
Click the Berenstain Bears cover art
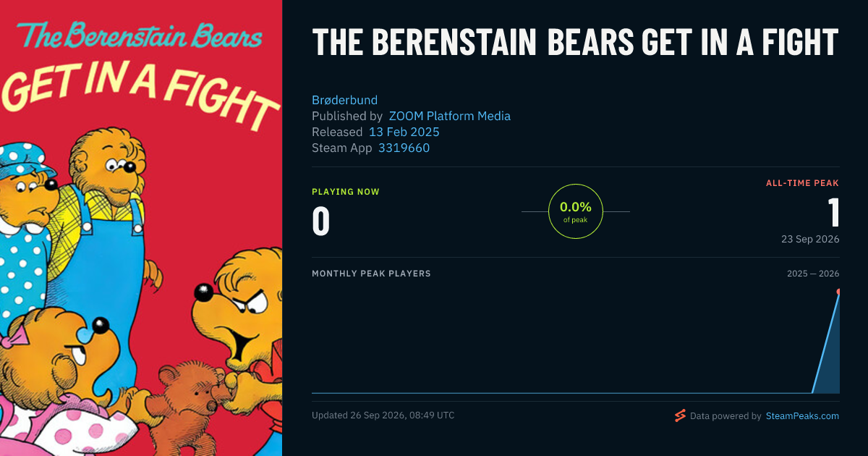[x=141, y=228]
